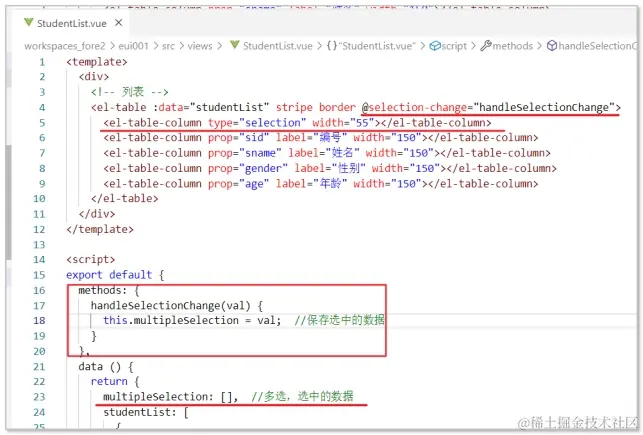Viewport: 643px width, 435px height.
Task: Open the handleSelectionChange breadcrumb segment
Action: coord(597,46)
